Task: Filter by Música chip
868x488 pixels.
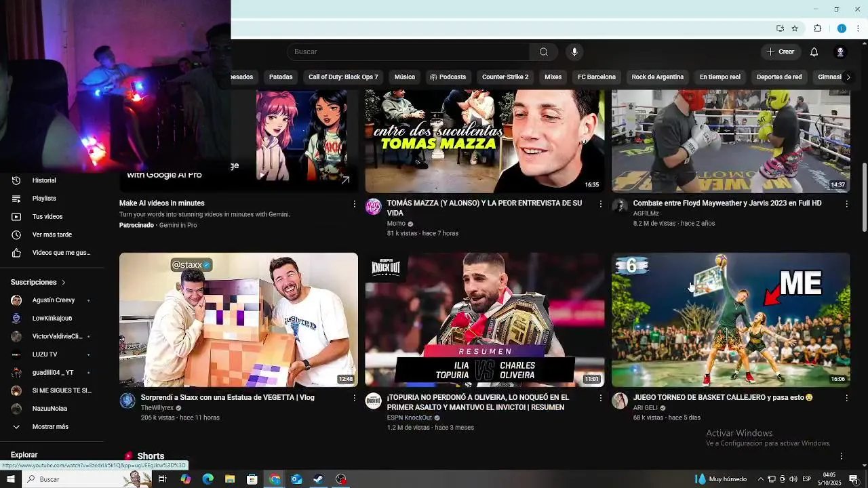Action: coord(404,77)
